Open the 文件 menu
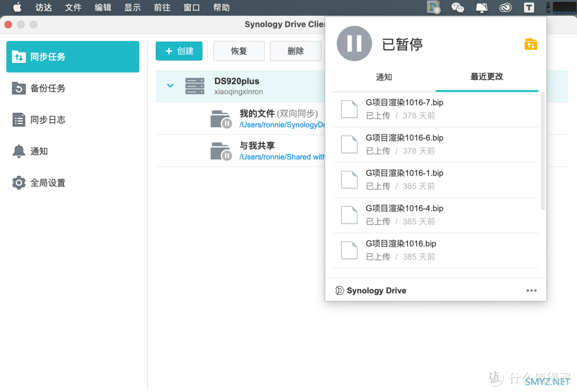This screenshot has width=577, height=392. (x=73, y=7)
